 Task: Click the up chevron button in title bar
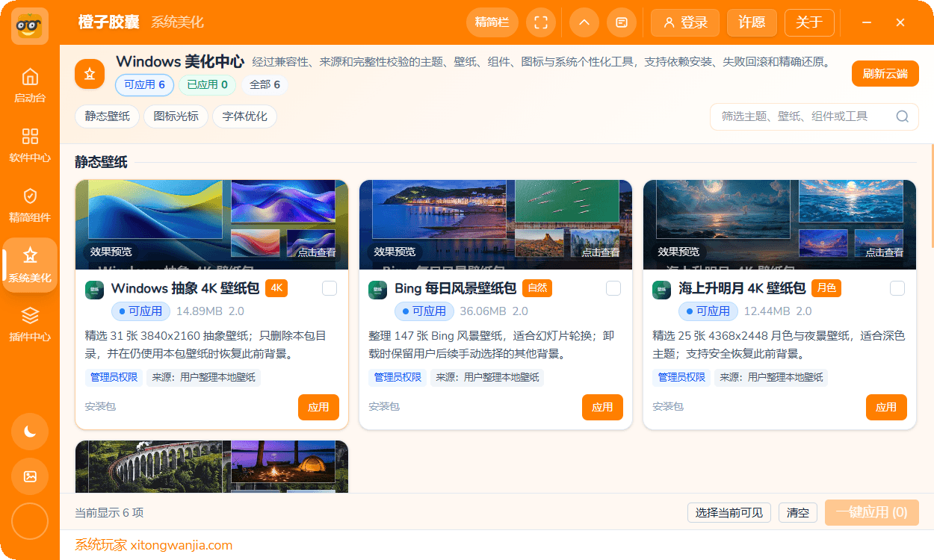(x=584, y=22)
